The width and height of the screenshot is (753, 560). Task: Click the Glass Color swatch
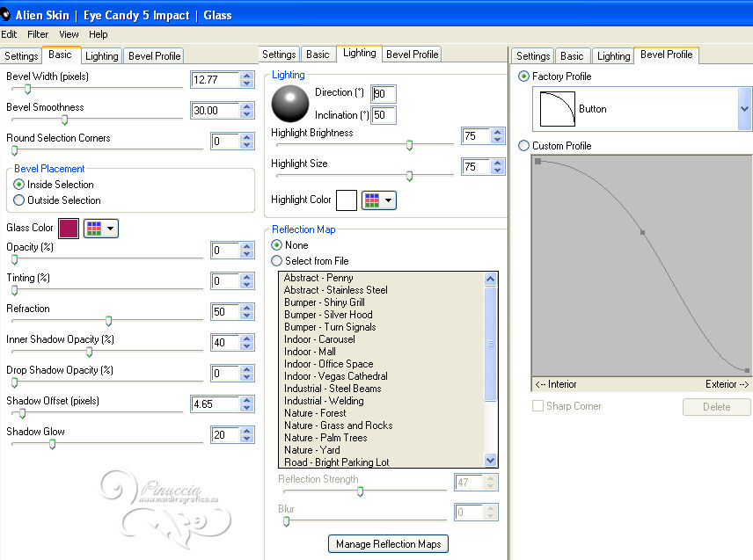(x=69, y=229)
